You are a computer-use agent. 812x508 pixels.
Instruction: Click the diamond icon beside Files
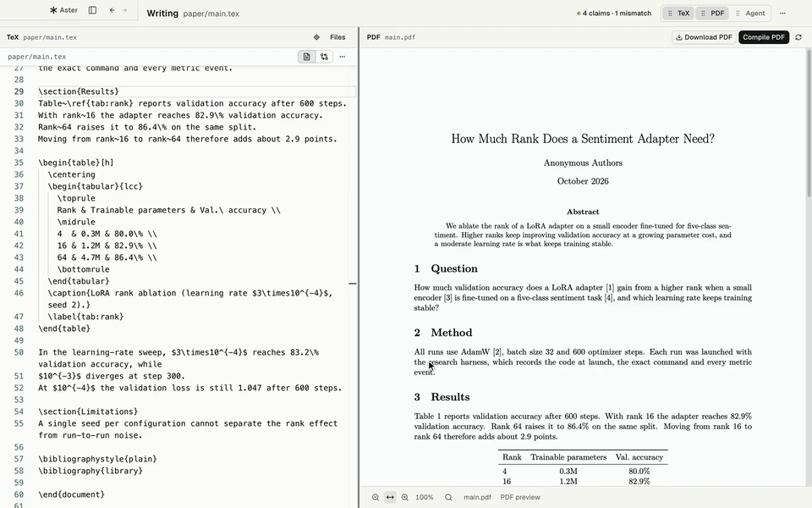[x=316, y=37]
